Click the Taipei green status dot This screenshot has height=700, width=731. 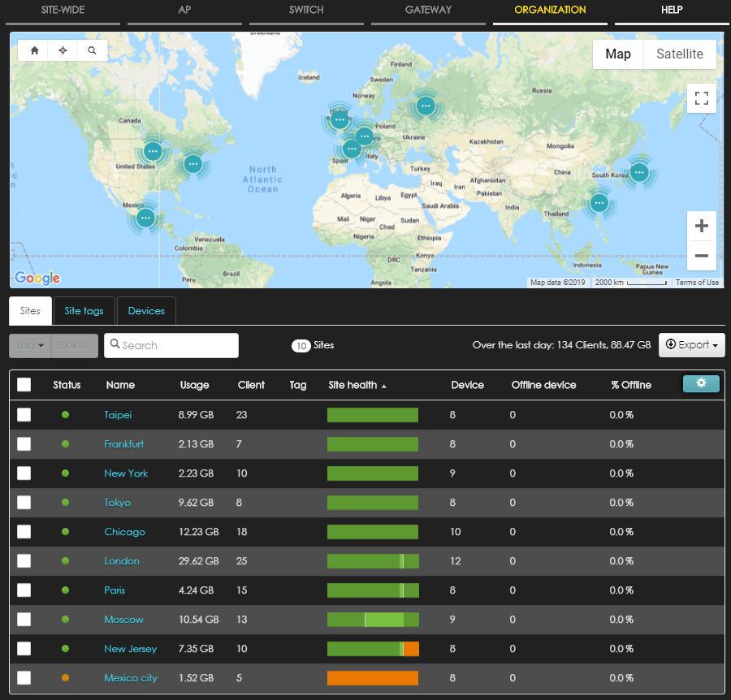pyautogui.click(x=65, y=414)
